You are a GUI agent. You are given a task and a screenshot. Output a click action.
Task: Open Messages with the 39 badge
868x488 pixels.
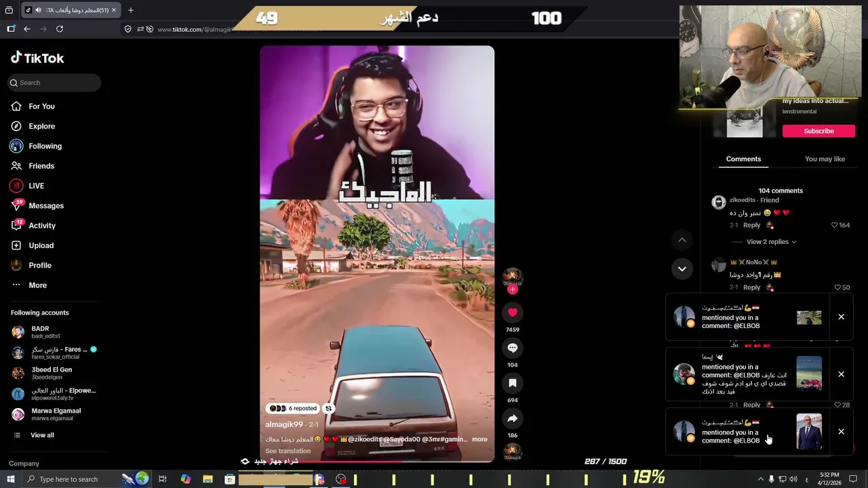pos(45,205)
